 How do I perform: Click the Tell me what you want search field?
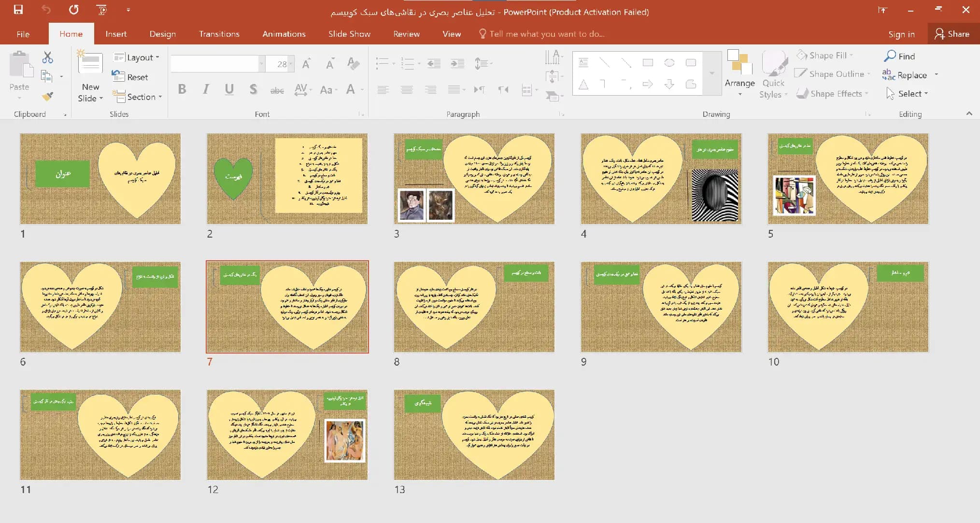542,34
